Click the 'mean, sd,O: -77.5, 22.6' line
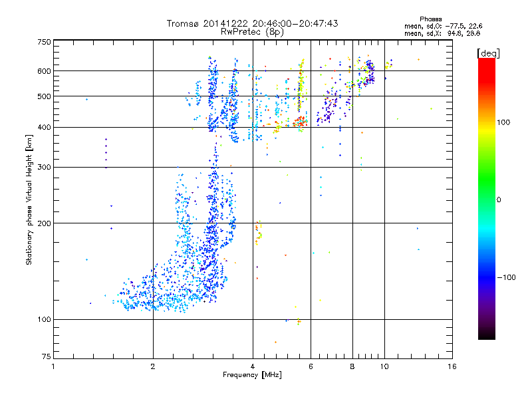The image size is (532, 399). 443,26
